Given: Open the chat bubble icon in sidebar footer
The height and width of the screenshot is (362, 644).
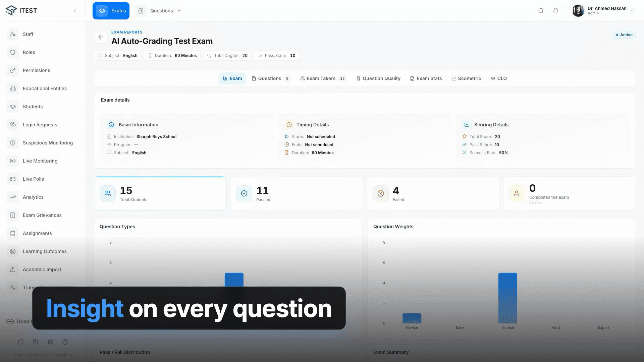Looking at the screenshot, I should pyautogui.click(x=21, y=342).
